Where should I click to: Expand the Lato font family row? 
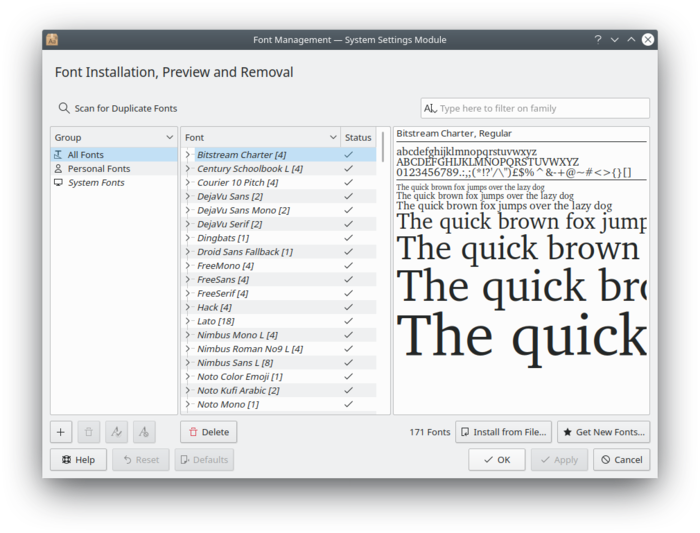point(188,321)
